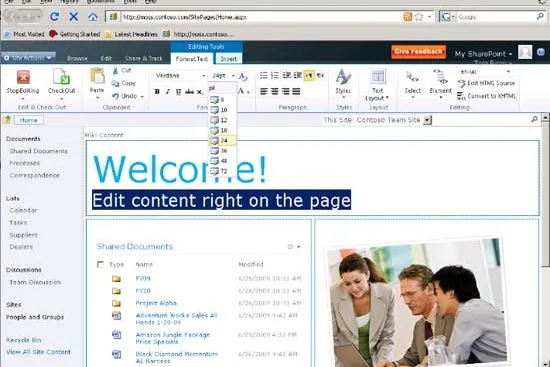Apply italic formatting

coord(168,92)
